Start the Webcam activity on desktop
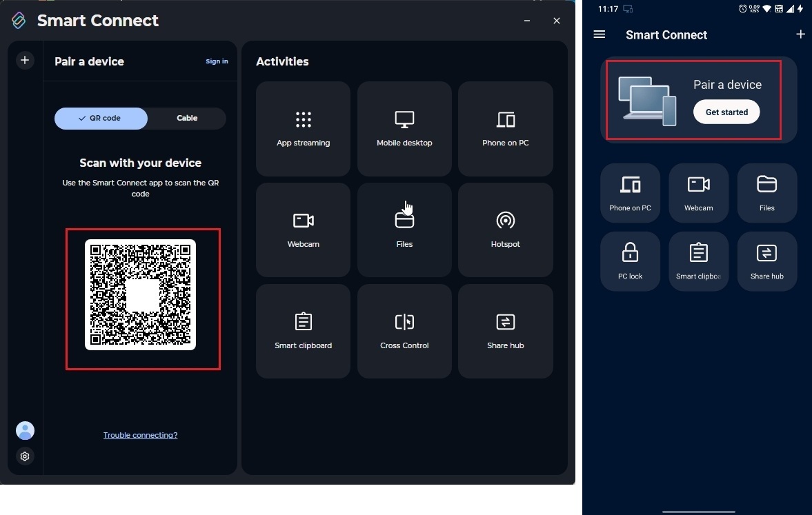Viewport: 812px width, 515px height. coord(303,230)
